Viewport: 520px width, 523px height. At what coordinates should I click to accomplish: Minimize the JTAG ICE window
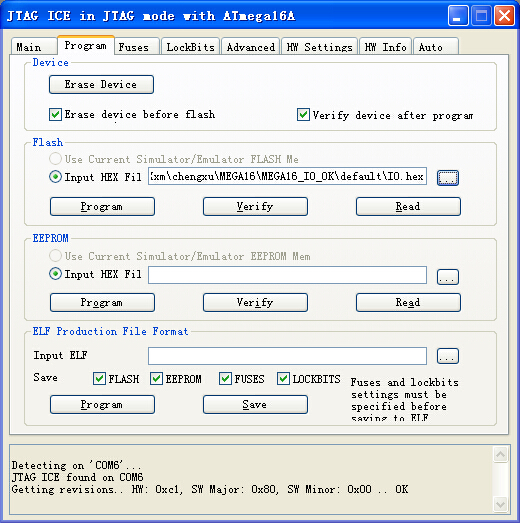(x=458, y=16)
